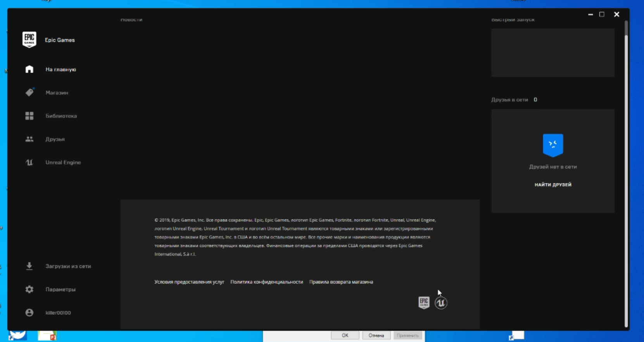Viewport: 644px width, 342px height.
Task: Open Условия предоставления услуг link
Action: (189, 282)
